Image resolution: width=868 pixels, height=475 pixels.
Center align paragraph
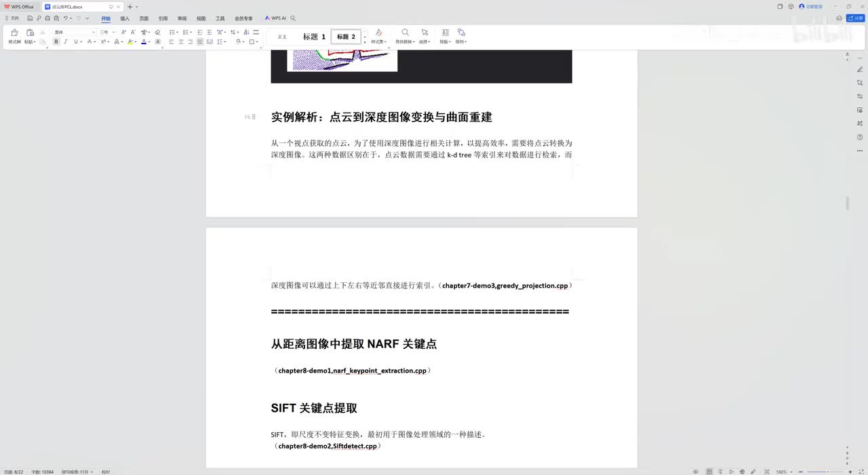[x=181, y=41]
